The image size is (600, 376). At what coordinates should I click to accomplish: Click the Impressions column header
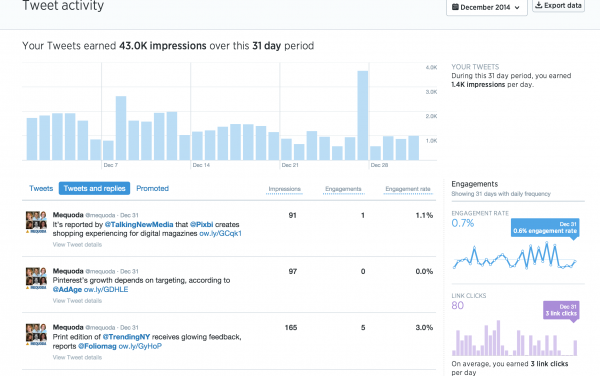[x=284, y=189]
